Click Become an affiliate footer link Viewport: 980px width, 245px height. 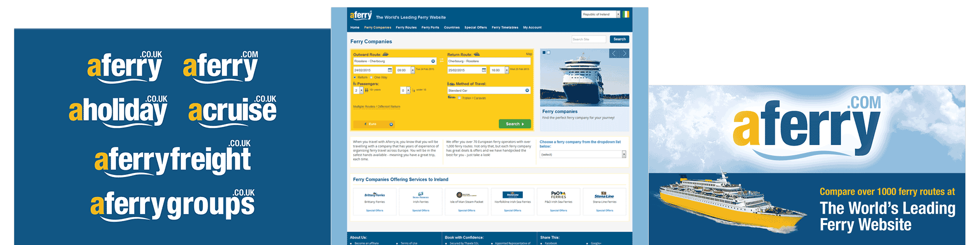click(x=367, y=243)
